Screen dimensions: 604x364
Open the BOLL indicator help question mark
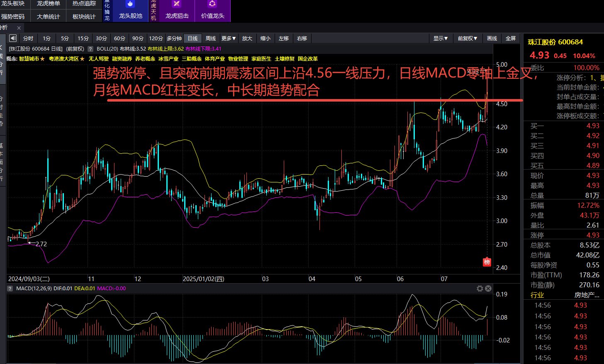tap(90, 49)
